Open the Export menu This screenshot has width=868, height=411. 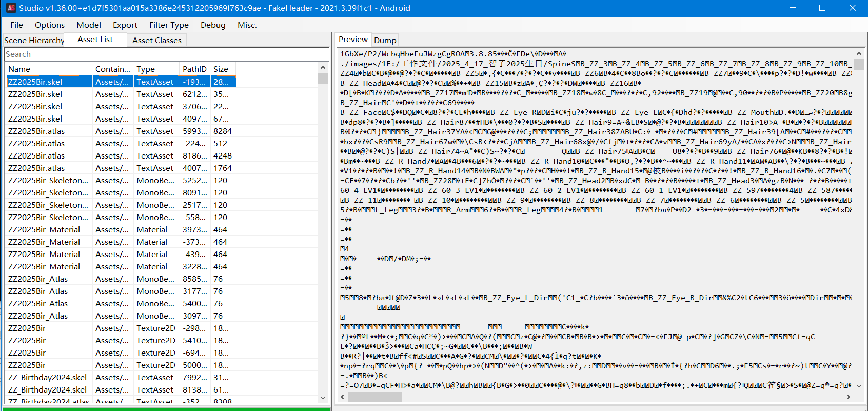coord(125,25)
